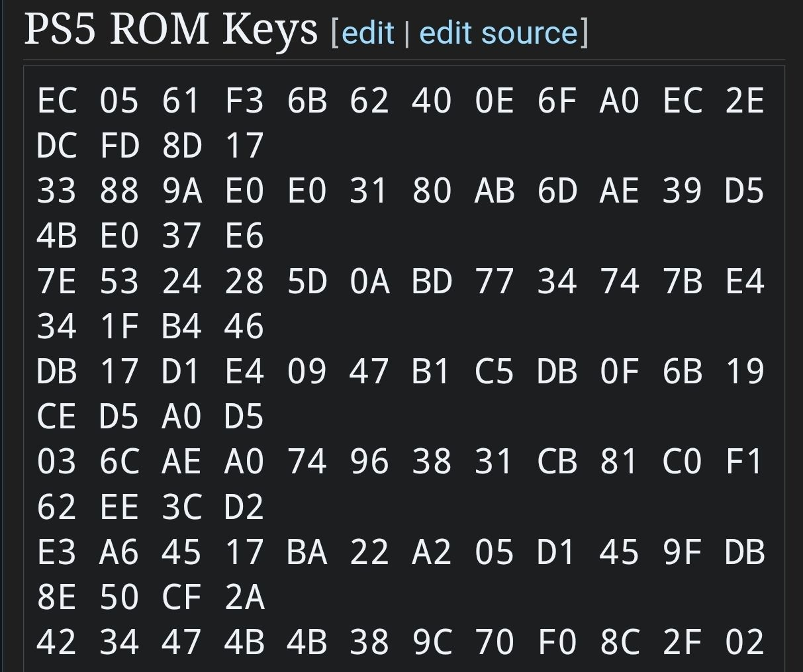
Task: Select the value C5 in the fourth key row
Action: tap(495, 372)
